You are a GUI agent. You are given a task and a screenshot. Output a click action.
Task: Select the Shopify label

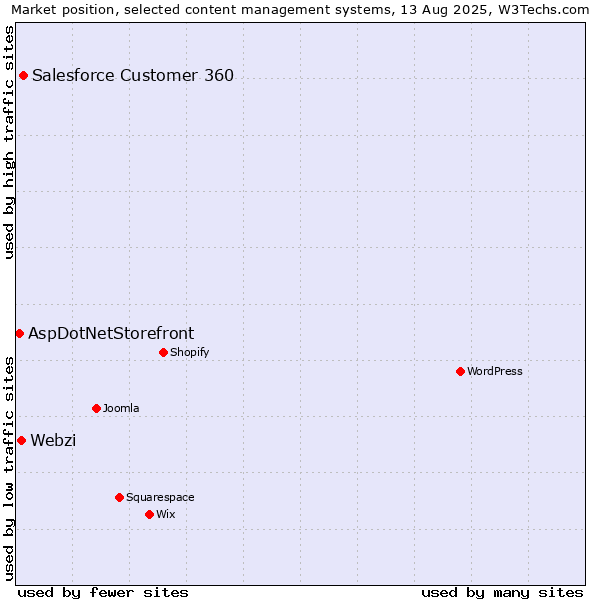[x=189, y=352]
